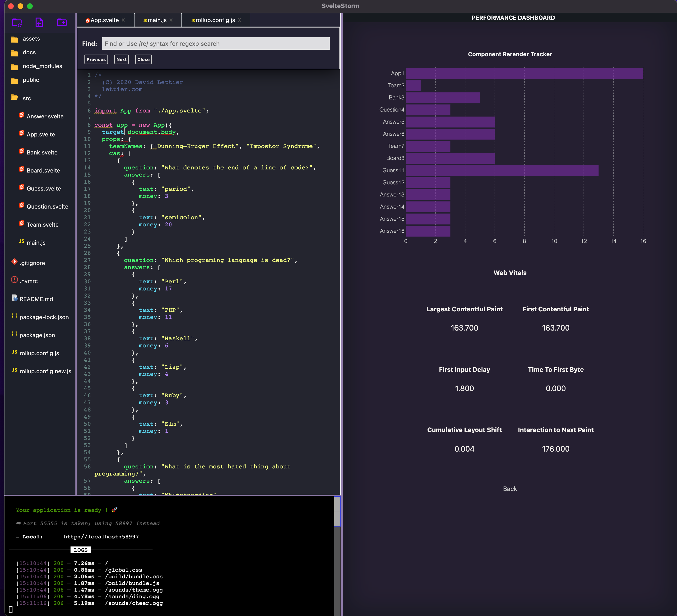Click the .nvmrc warning icon
Viewport: 677px width, 616px height.
[x=14, y=280]
